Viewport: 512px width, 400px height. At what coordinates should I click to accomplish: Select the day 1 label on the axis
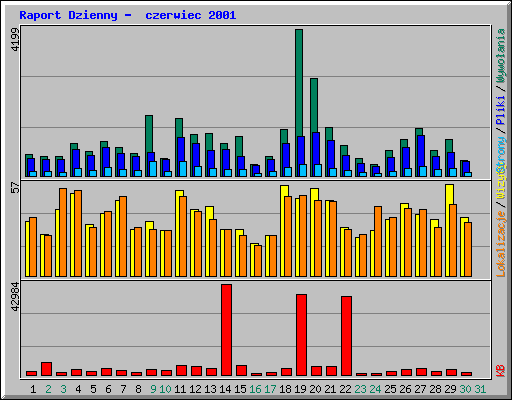click(x=33, y=389)
